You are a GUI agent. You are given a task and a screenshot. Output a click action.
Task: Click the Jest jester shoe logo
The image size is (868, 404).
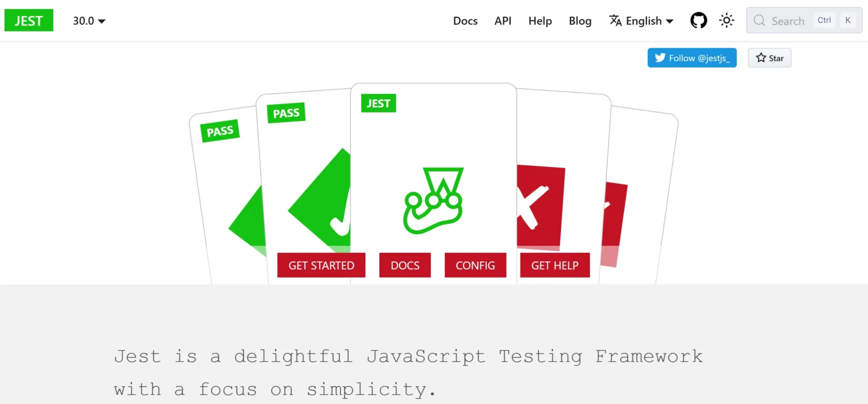[x=433, y=201]
